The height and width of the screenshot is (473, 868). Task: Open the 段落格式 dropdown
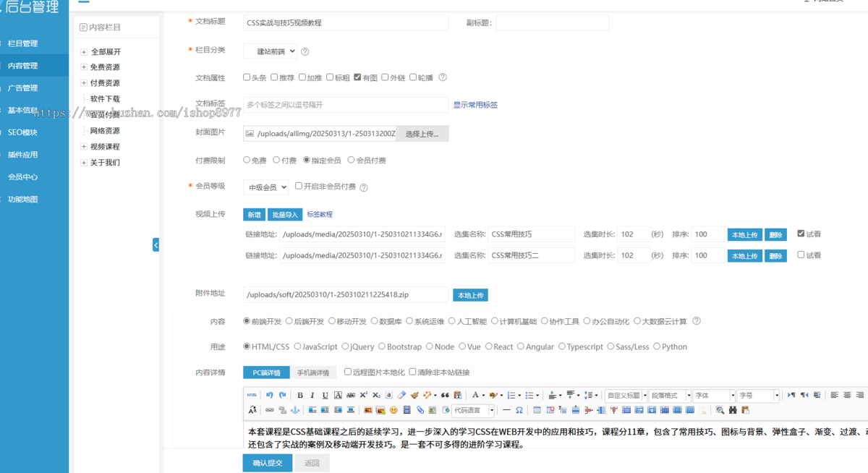point(670,396)
